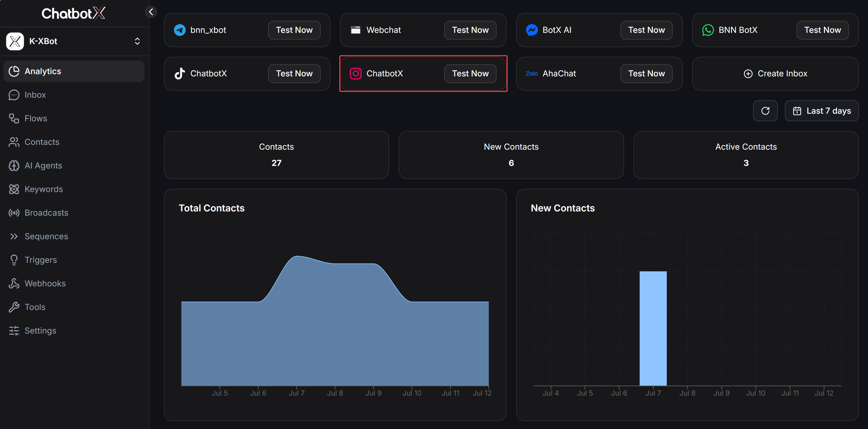Click the Settings sliders icon
868x429 pixels.
point(14,330)
